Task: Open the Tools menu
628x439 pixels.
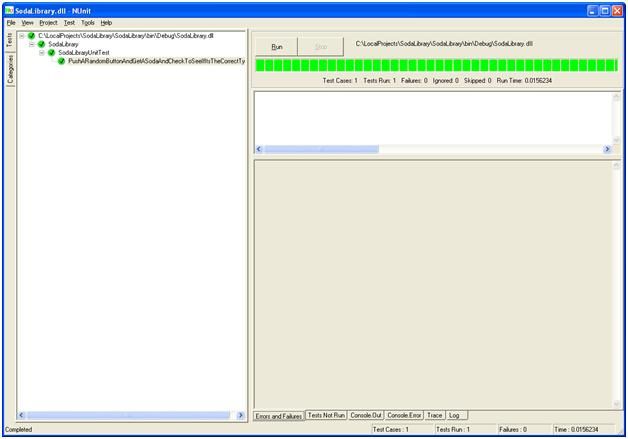Action: tap(88, 23)
